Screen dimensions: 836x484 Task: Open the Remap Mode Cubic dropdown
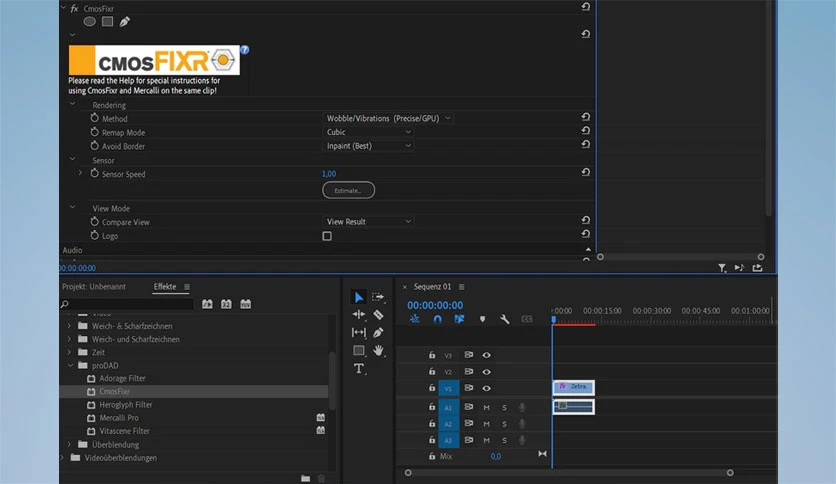pos(368,132)
